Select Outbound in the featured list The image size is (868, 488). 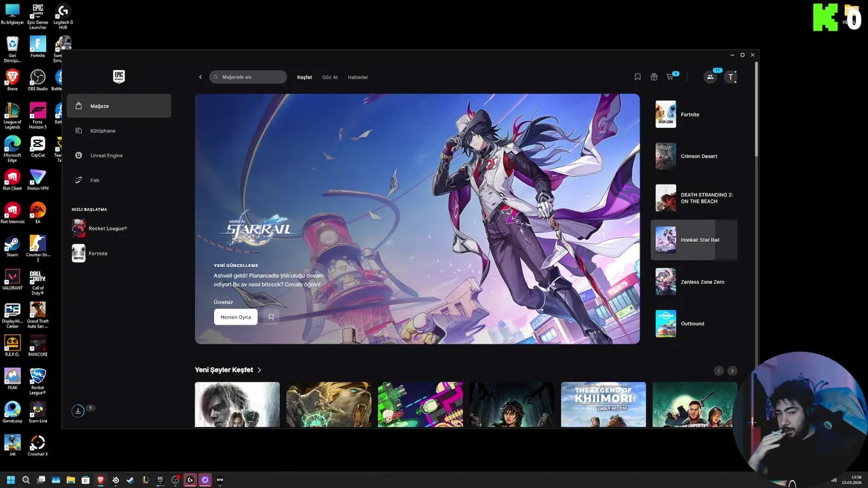tap(694, 323)
